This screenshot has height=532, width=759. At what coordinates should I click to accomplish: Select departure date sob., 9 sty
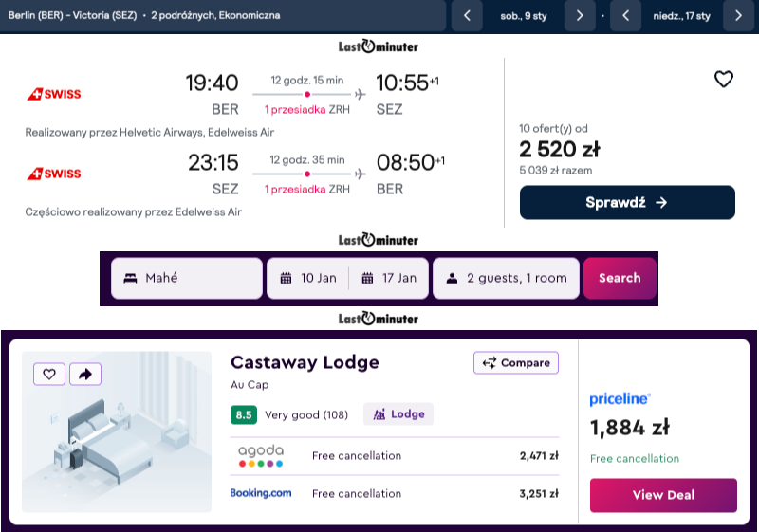tap(524, 16)
